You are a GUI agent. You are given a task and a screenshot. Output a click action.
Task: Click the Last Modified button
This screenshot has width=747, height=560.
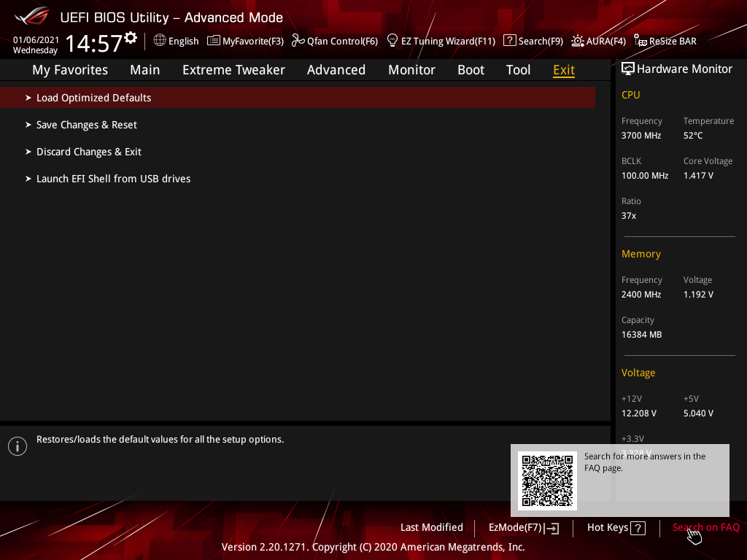tap(432, 528)
